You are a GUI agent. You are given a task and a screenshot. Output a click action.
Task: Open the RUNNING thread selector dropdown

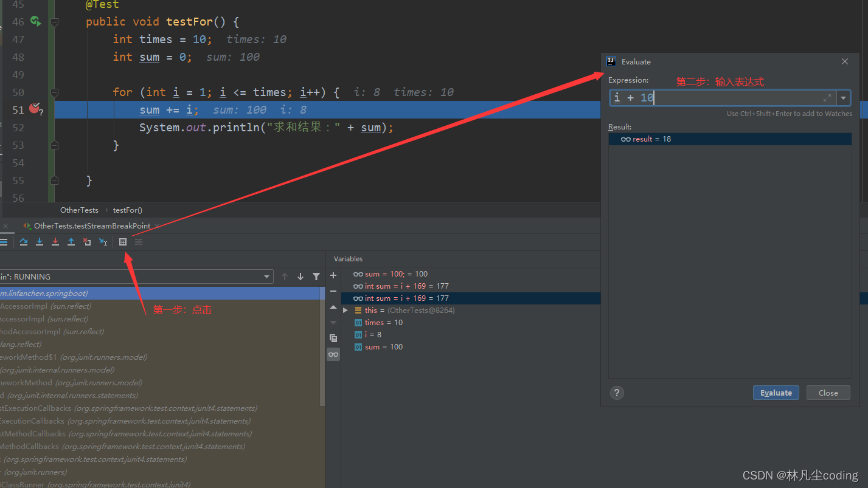click(x=267, y=277)
